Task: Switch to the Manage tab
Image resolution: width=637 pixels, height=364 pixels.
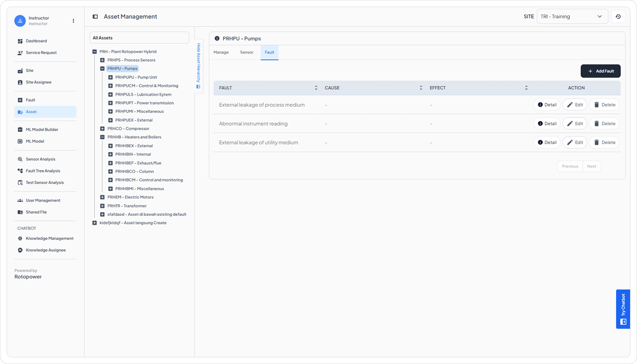Action: point(221,52)
